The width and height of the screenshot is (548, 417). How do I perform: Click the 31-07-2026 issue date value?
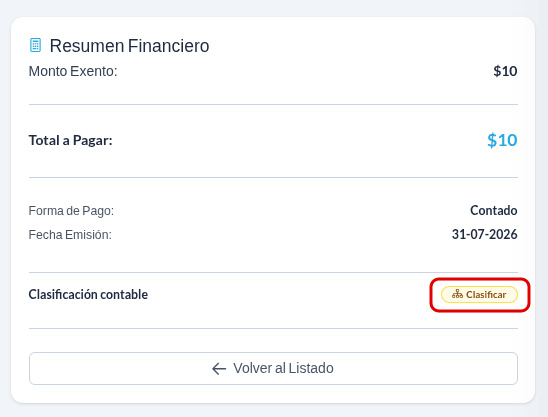tap(484, 234)
